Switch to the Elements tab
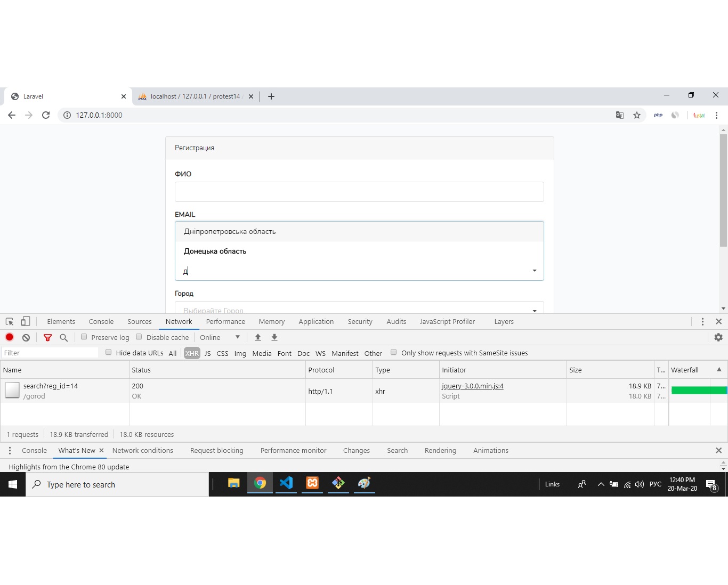728x585 pixels. point(61,322)
